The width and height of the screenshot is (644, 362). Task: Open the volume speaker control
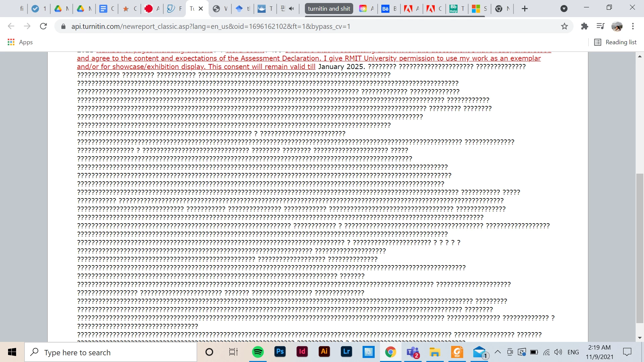point(558,352)
